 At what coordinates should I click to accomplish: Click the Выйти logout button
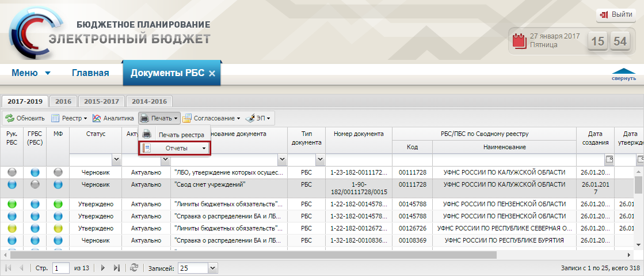tap(615, 14)
